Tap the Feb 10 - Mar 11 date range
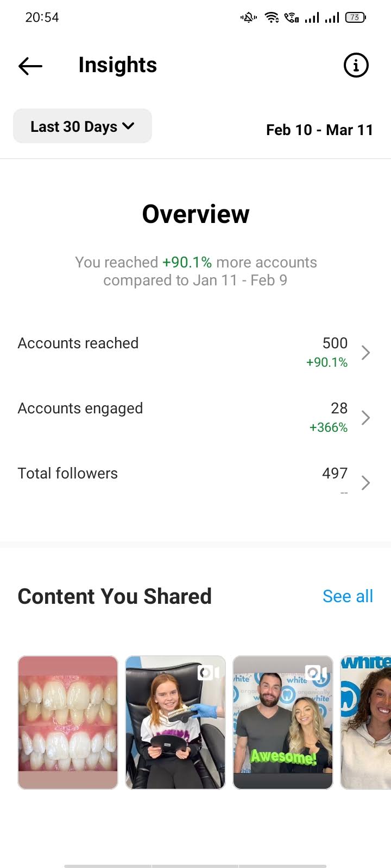391x868 pixels. click(319, 130)
